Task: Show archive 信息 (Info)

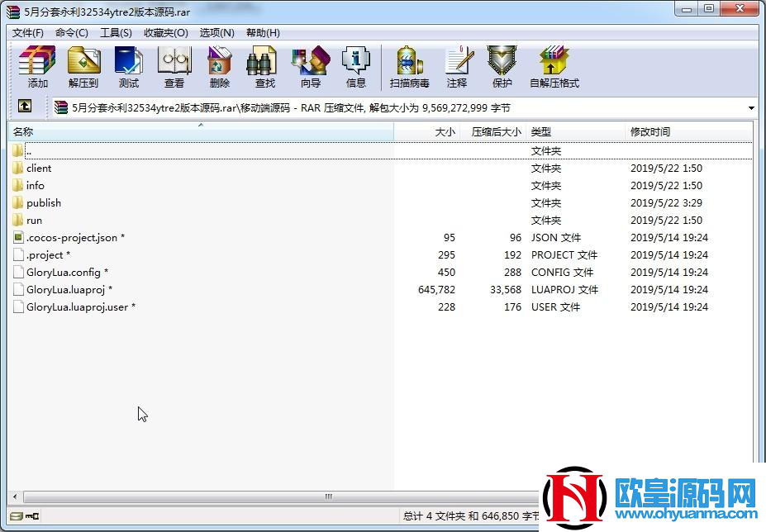Action: (x=355, y=67)
